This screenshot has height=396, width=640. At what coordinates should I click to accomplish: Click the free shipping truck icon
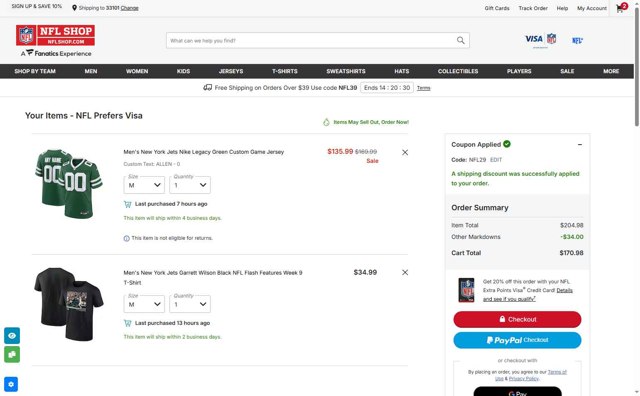click(x=208, y=87)
